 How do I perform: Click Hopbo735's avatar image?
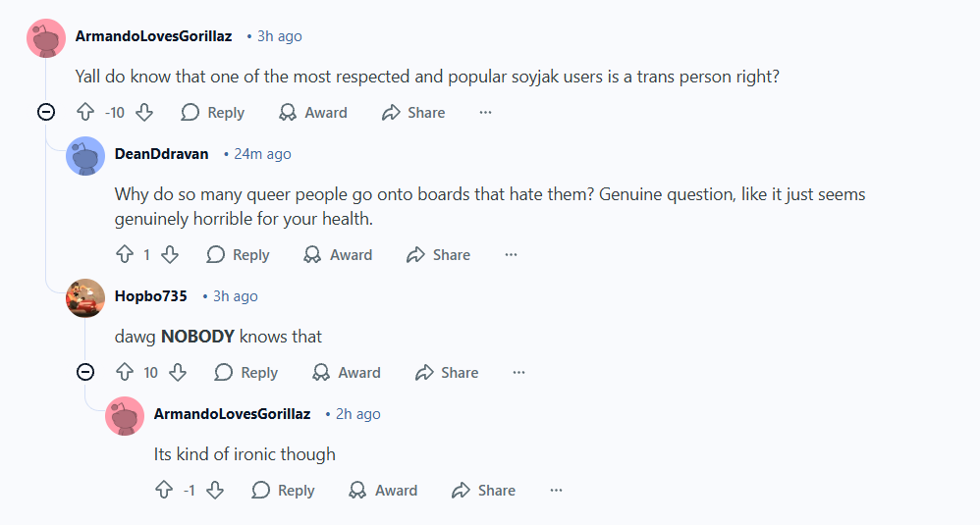click(85, 297)
